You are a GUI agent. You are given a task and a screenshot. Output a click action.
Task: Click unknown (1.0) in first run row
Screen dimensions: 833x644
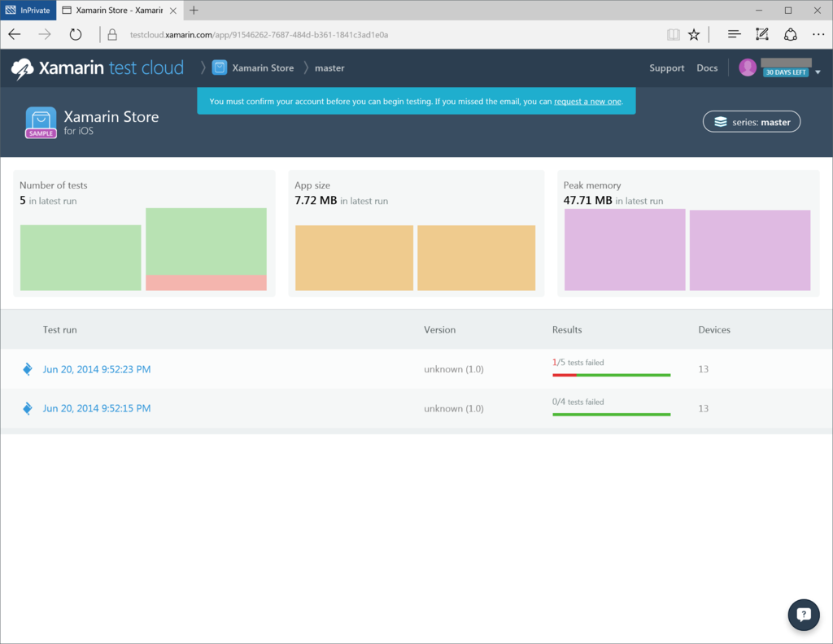pyautogui.click(x=454, y=369)
